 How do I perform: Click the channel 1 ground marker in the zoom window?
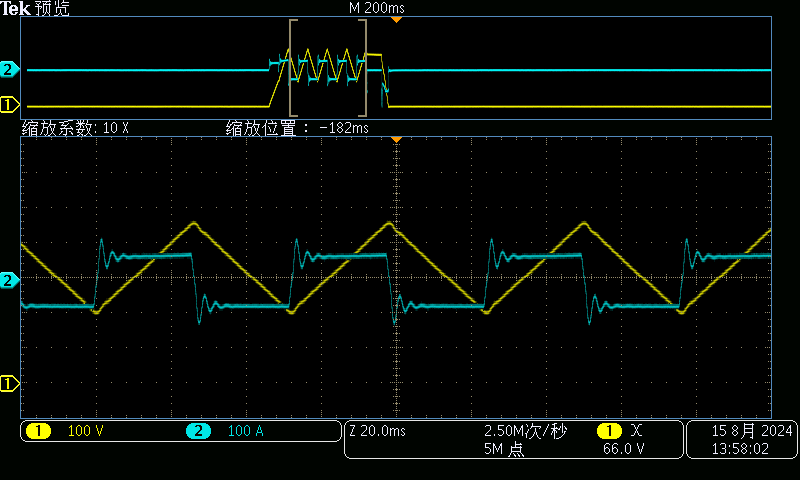pos(9,383)
